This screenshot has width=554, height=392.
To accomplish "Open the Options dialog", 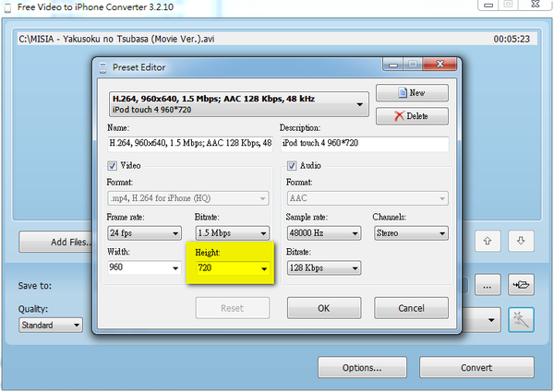I will pyautogui.click(x=362, y=368).
